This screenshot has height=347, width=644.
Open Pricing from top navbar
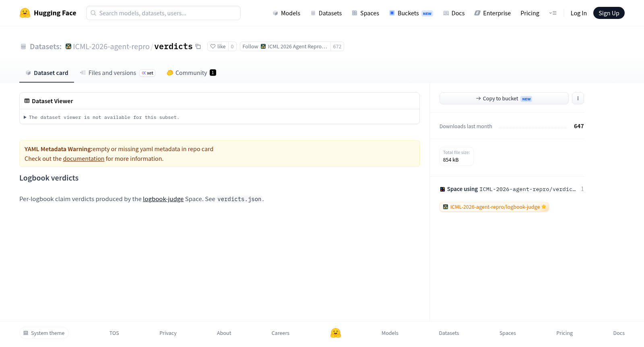click(530, 13)
